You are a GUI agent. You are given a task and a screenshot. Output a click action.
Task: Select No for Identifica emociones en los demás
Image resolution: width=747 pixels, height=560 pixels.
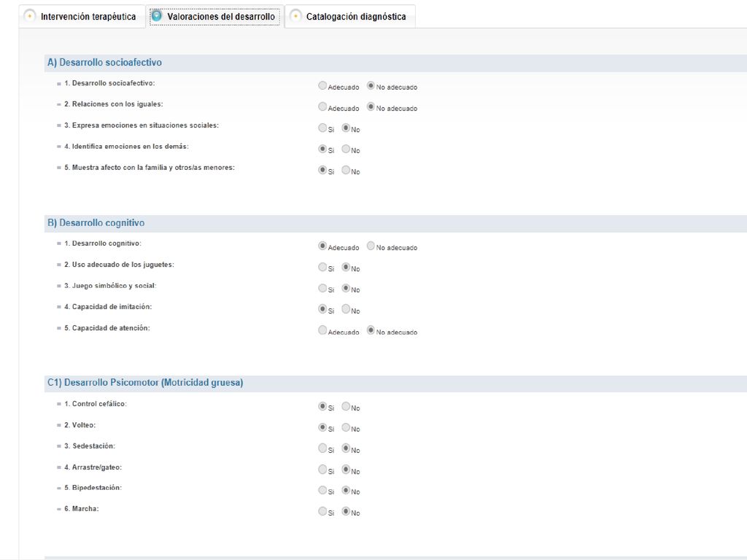coord(346,149)
